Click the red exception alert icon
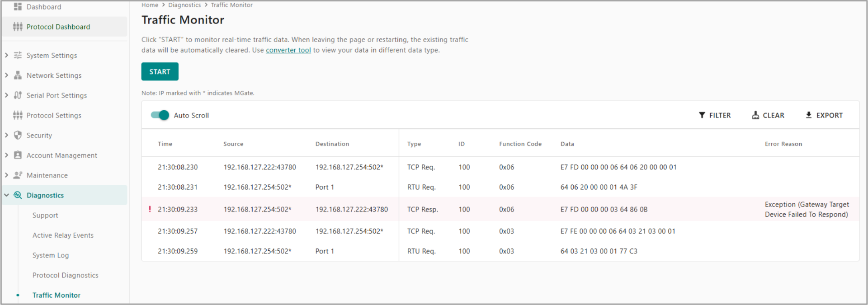Screen dimensions: 868x305 click(150, 209)
